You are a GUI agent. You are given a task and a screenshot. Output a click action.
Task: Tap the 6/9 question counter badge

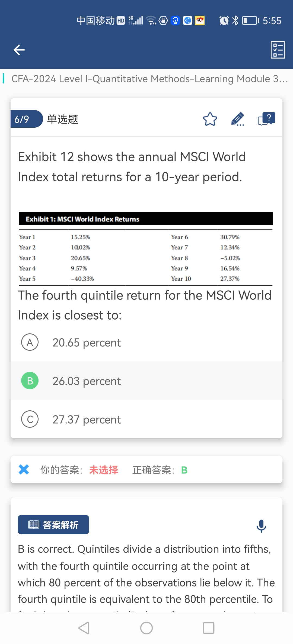pyautogui.click(x=27, y=119)
